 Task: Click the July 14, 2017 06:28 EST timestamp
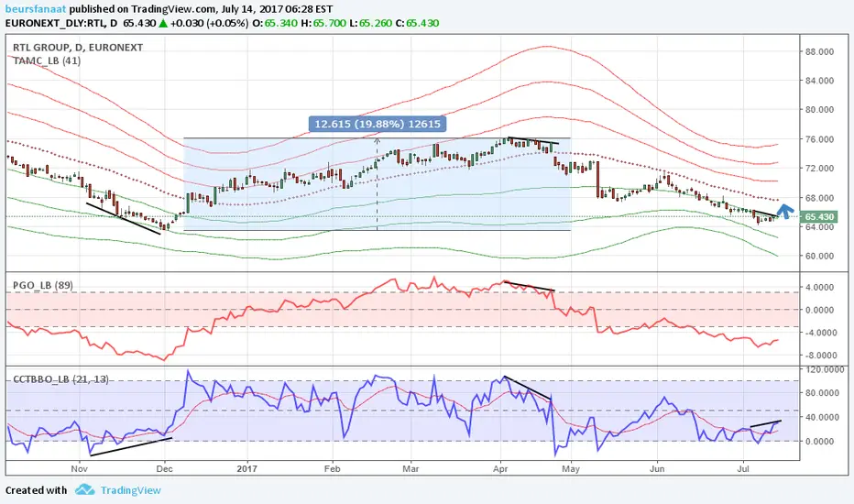tap(279, 9)
